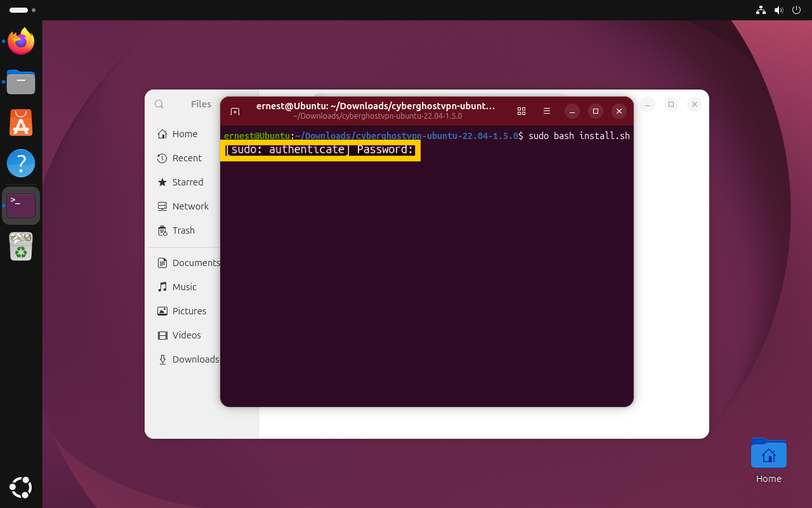Open the Help icon in the dock
Image resolution: width=812 pixels, height=508 pixels.
point(21,163)
